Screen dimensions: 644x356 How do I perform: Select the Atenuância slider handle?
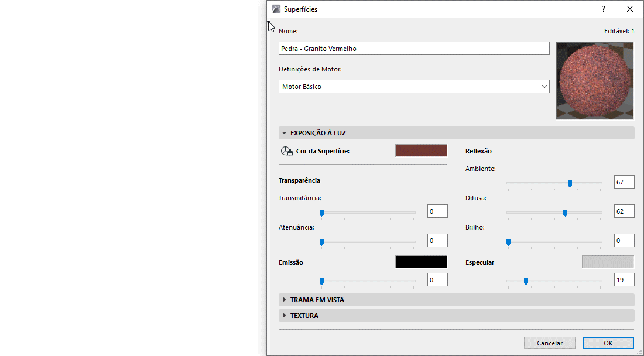pos(321,241)
